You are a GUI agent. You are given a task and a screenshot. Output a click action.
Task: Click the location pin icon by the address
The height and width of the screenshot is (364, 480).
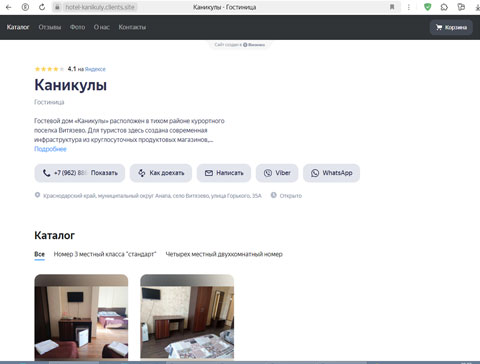click(37, 195)
